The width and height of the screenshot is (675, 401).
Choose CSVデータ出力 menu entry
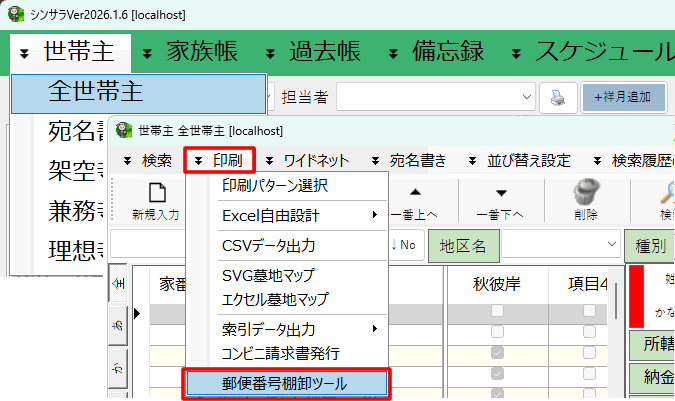pyautogui.click(x=268, y=245)
